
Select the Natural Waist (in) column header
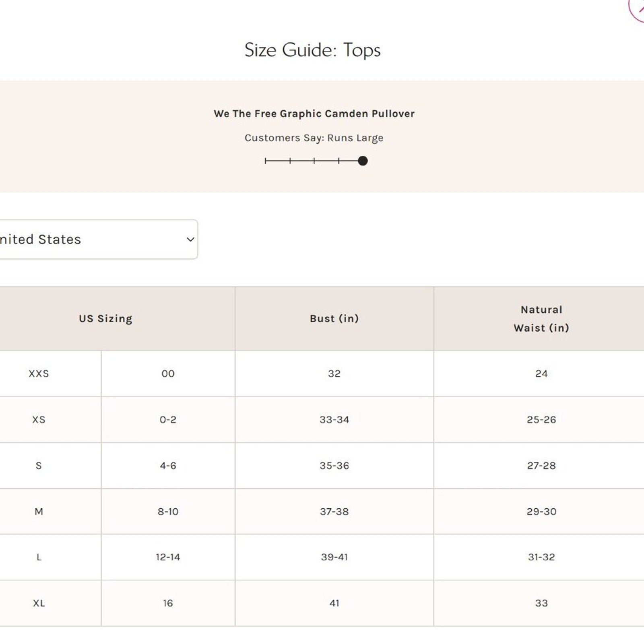click(541, 318)
